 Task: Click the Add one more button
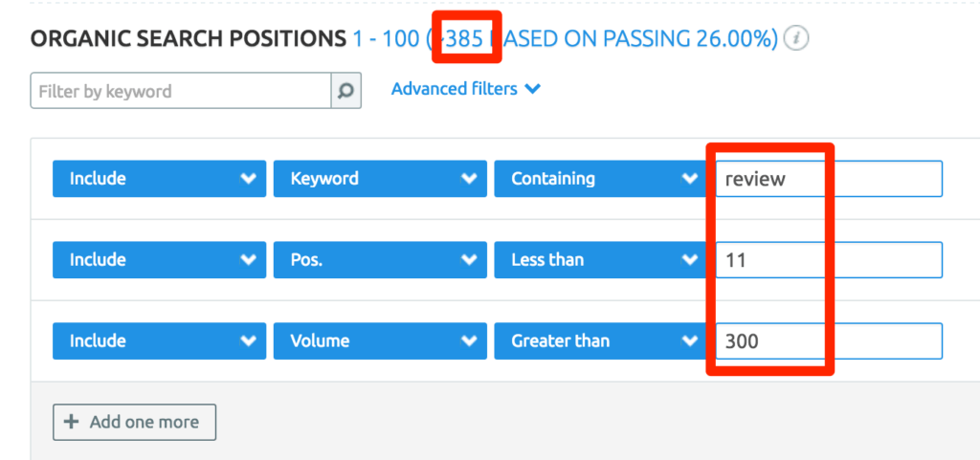click(x=134, y=422)
